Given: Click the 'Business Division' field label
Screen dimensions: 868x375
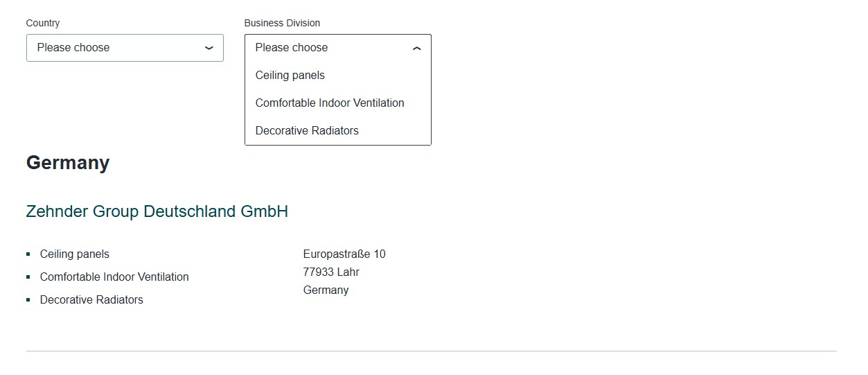Looking at the screenshot, I should pos(282,23).
